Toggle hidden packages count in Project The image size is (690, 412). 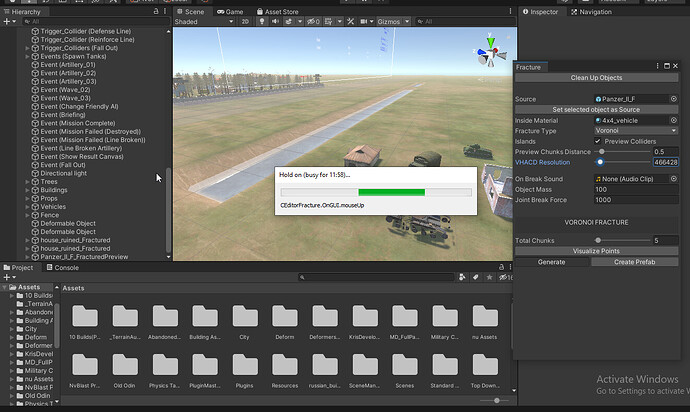click(506, 277)
